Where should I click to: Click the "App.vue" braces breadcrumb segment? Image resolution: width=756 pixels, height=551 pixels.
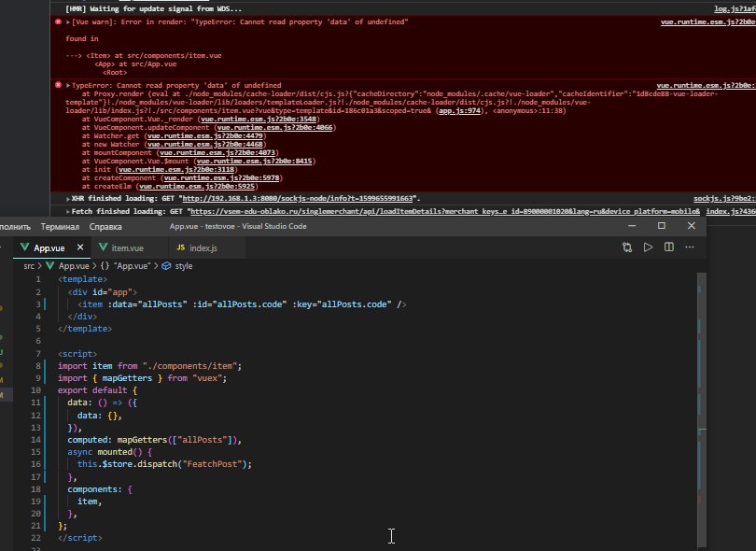(x=133, y=266)
